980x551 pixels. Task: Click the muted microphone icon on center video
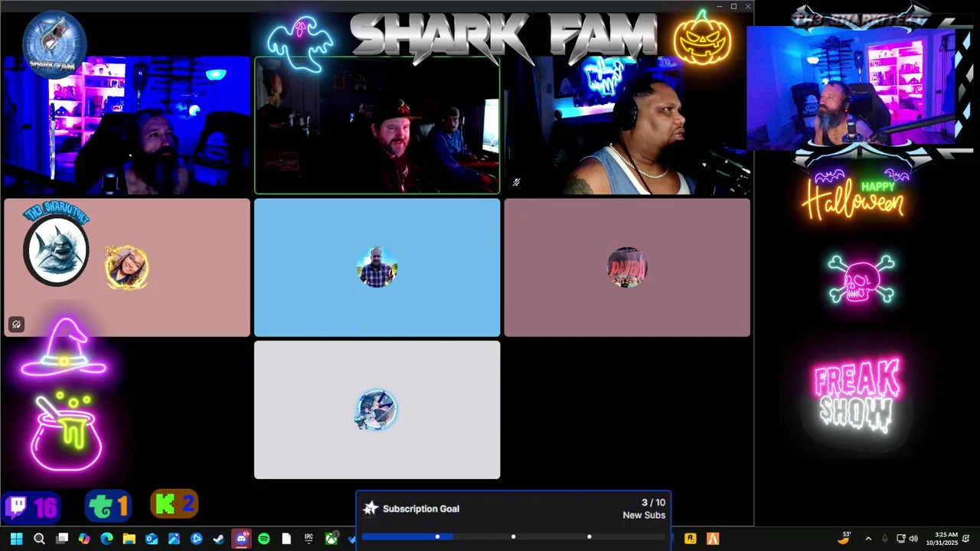tap(516, 182)
